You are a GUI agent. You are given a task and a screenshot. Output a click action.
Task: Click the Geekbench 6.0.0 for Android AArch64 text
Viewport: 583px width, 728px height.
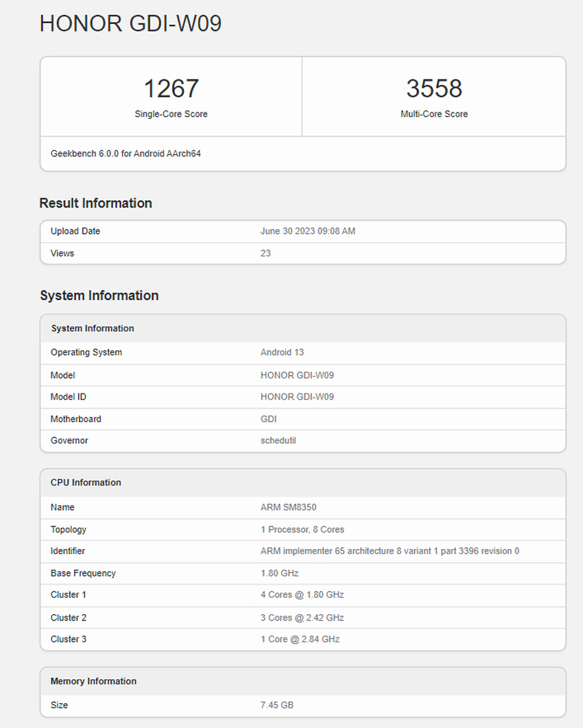pos(126,154)
